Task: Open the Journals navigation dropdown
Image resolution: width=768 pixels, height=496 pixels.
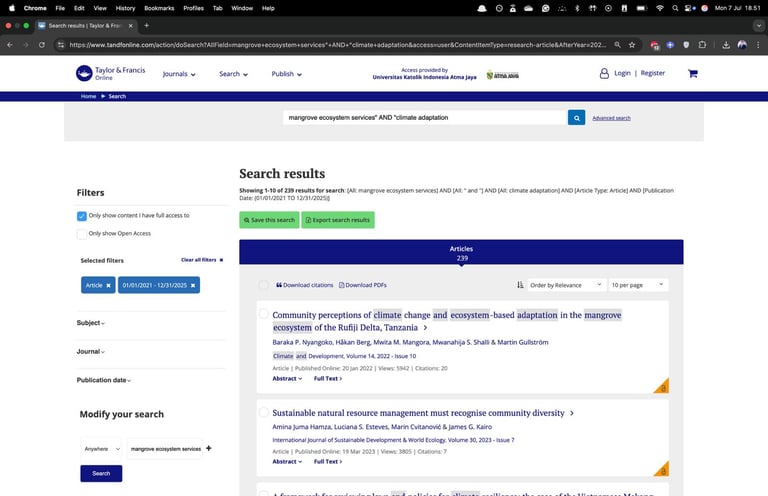Action: pyautogui.click(x=179, y=74)
